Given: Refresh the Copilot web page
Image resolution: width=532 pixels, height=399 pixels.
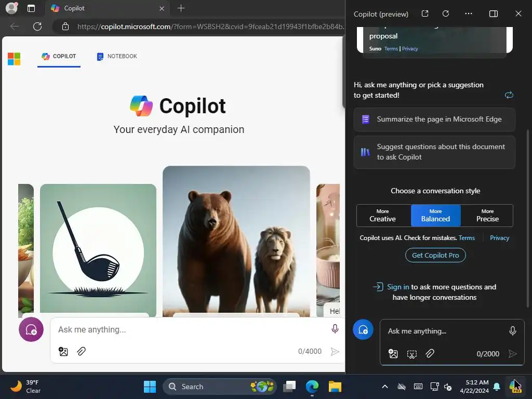Looking at the screenshot, I should 37,26.
